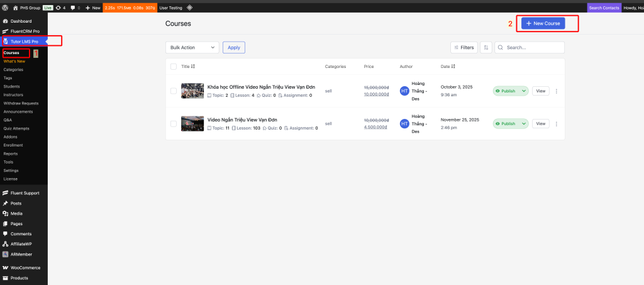Click the AffiliateWP sidebar icon
Screen dimensions: 644x285
[x=6, y=243]
